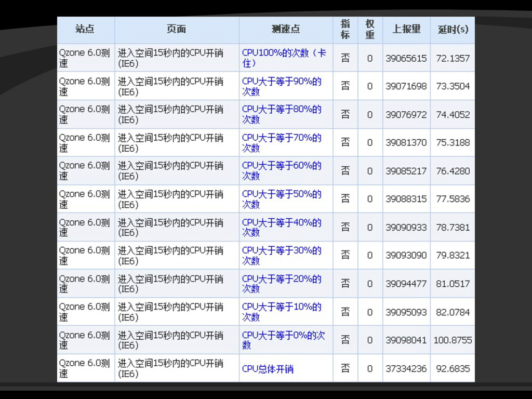Open the CPU大于等于80%的次数 link
The width and height of the screenshot is (532, 399).
tap(282, 114)
